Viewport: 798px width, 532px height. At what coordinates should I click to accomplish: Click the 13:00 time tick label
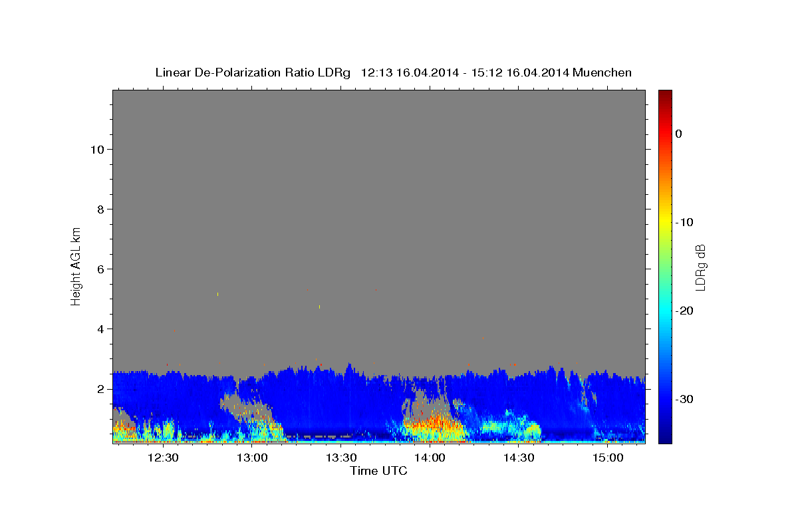[x=252, y=458]
